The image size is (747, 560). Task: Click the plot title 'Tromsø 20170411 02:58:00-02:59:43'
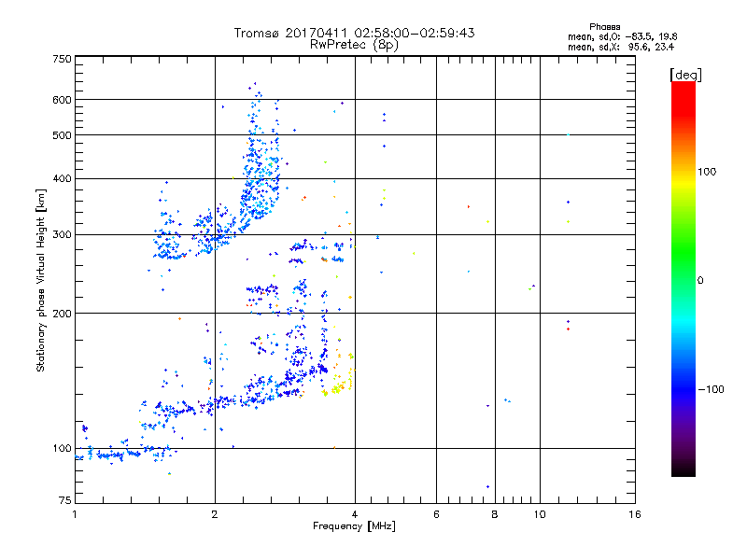tap(354, 33)
